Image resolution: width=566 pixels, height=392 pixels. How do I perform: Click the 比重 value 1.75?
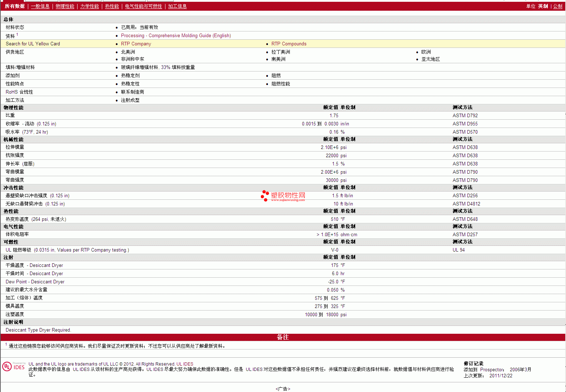coord(334,116)
